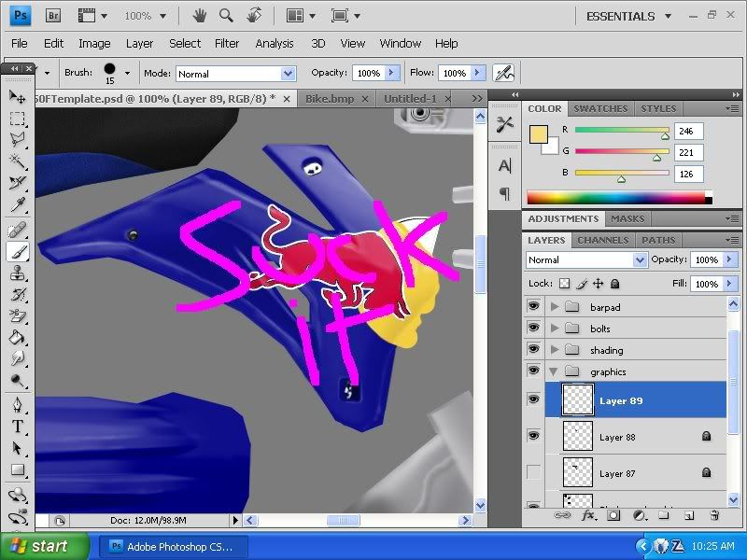The height and width of the screenshot is (560, 747).
Task: Select the Eyedropper tool
Action: tap(17, 204)
